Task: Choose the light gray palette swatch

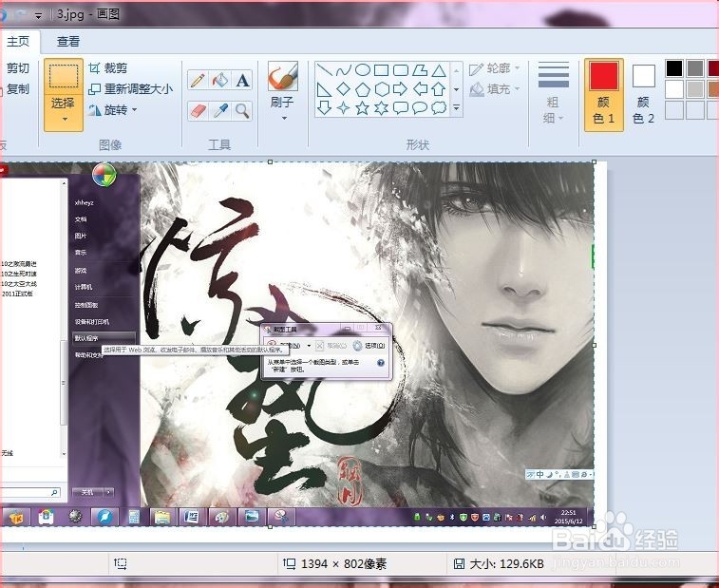Action: (x=695, y=89)
